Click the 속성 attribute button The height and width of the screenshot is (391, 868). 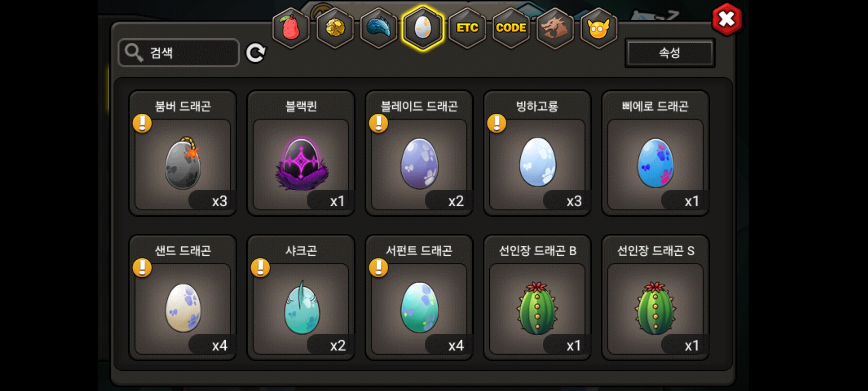tap(670, 53)
